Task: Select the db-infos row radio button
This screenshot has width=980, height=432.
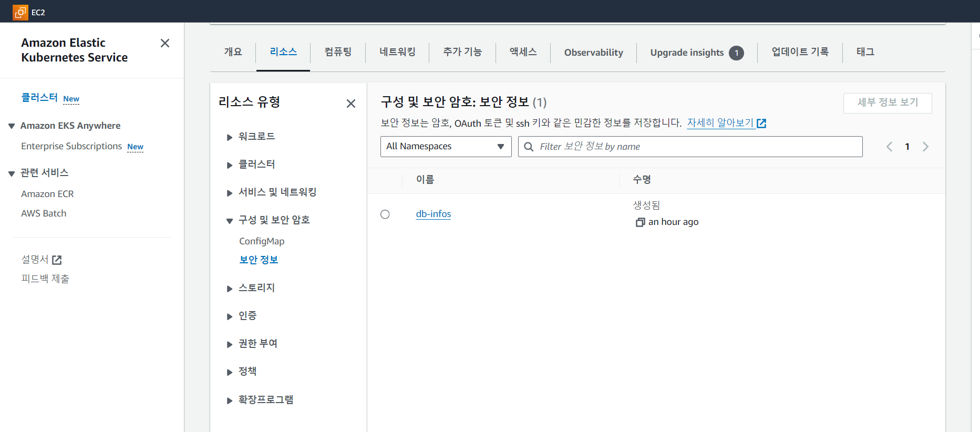Action: [385, 214]
